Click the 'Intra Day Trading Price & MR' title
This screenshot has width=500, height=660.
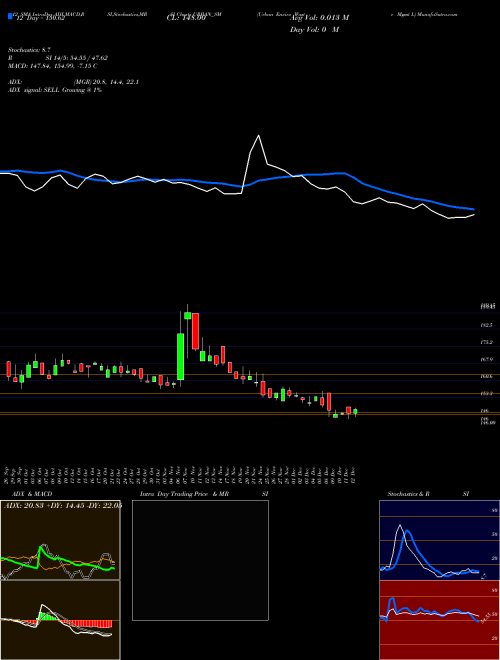tap(184, 494)
